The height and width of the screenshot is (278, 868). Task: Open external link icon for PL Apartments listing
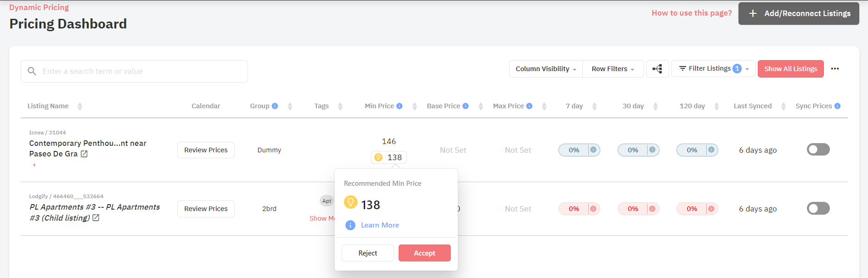(x=96, y=218)
